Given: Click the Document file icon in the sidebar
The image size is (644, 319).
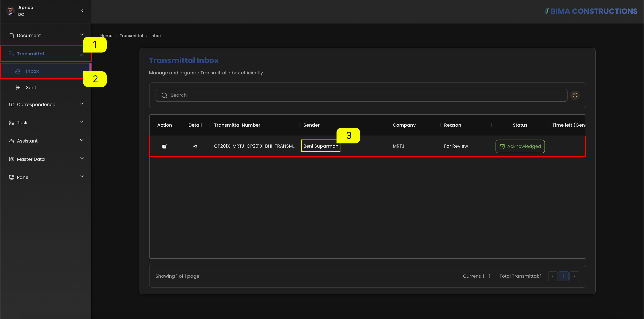Looking at the screenshot, I should point(12,35).
